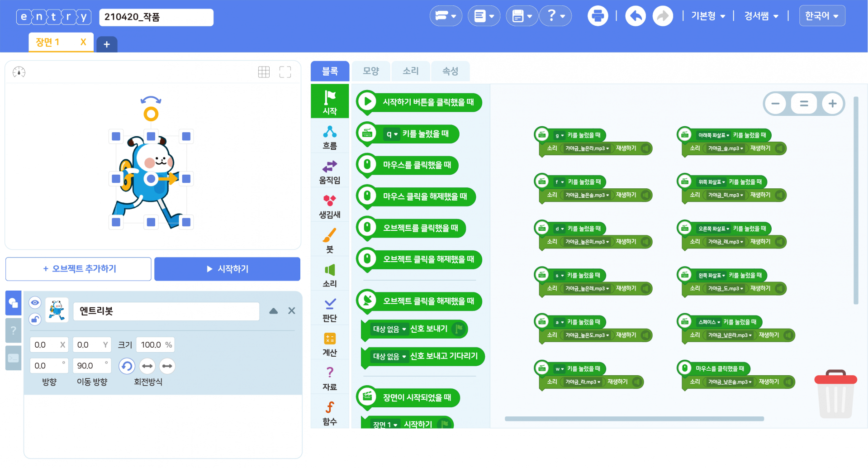
Task: Click the X coordinate field
Action: coord(49,345)
